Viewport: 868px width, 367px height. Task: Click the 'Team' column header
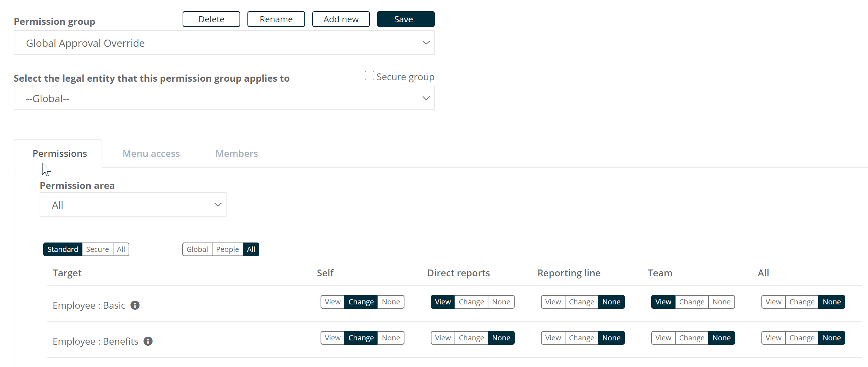tap(660, 273)
